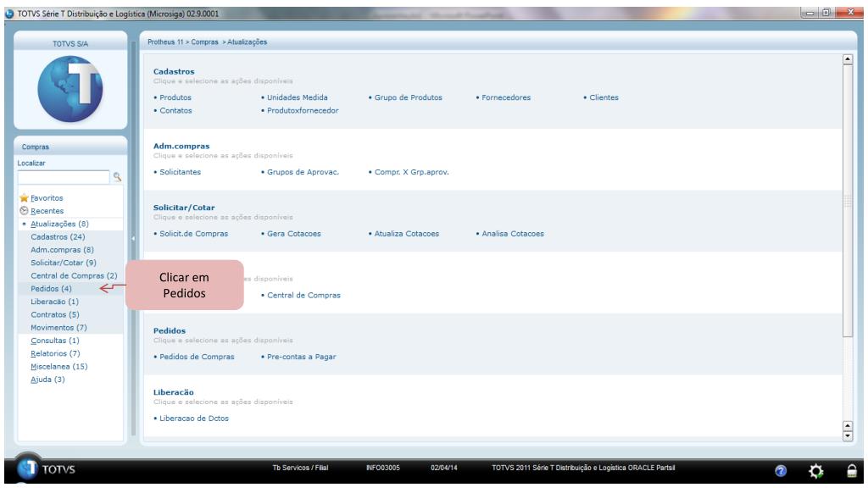Click the sidebar collapse arrow handle

pos(133,238)
